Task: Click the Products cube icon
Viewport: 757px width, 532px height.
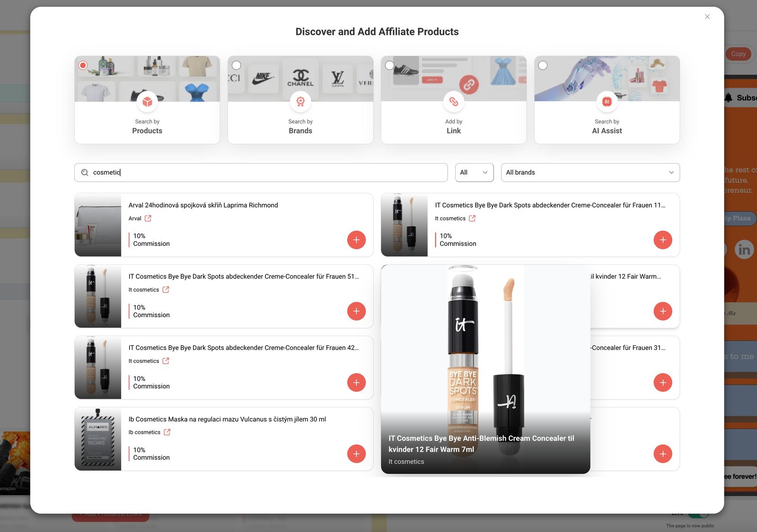Action: pyautogui.click(x=147, y=101)
